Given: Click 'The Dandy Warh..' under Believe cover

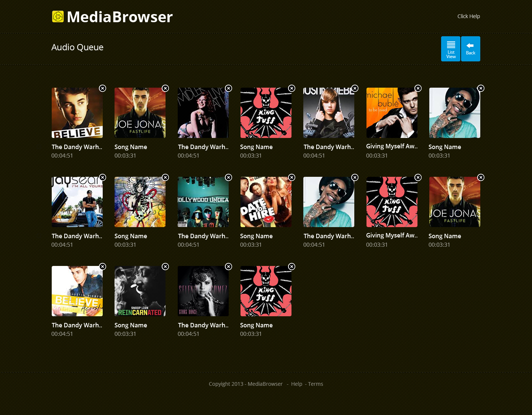Looking at the screenshot, I should click(77, 147).
